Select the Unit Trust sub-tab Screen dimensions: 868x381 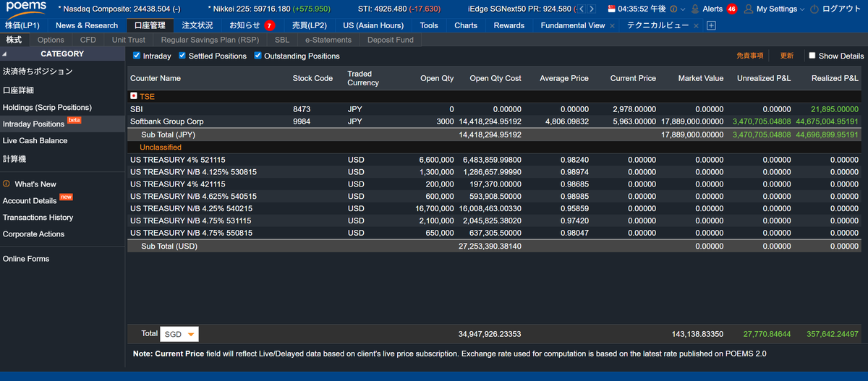pyautogui.click(x=129, y=40)
